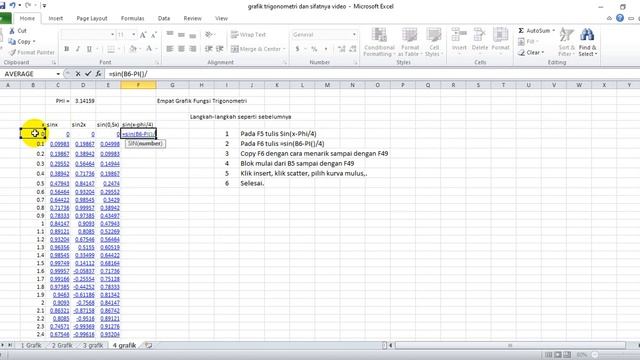Click Merge & Center button

(x=256, y=49)
